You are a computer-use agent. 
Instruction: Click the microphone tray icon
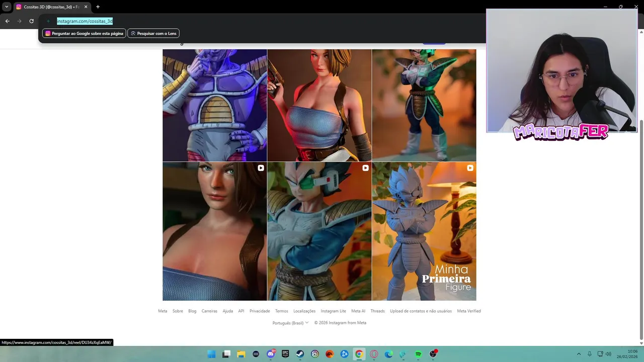click(x=590, y=354)
